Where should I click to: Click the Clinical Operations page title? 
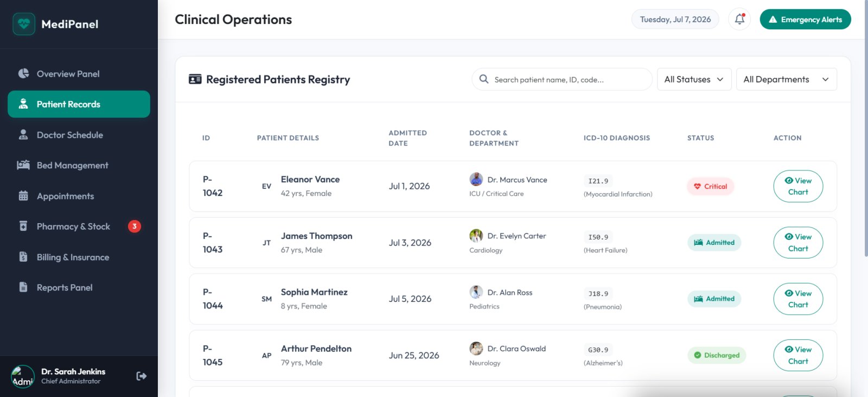233,20
